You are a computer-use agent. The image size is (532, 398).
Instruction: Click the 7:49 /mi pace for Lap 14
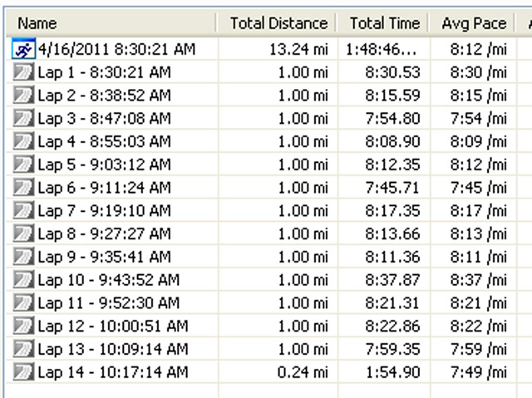(x=479, y=372)
